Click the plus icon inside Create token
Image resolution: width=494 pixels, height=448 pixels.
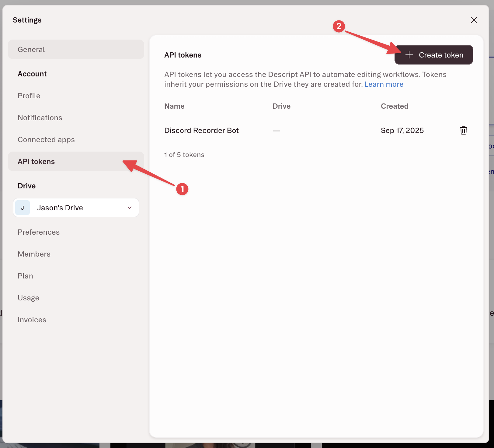[409, 55]
